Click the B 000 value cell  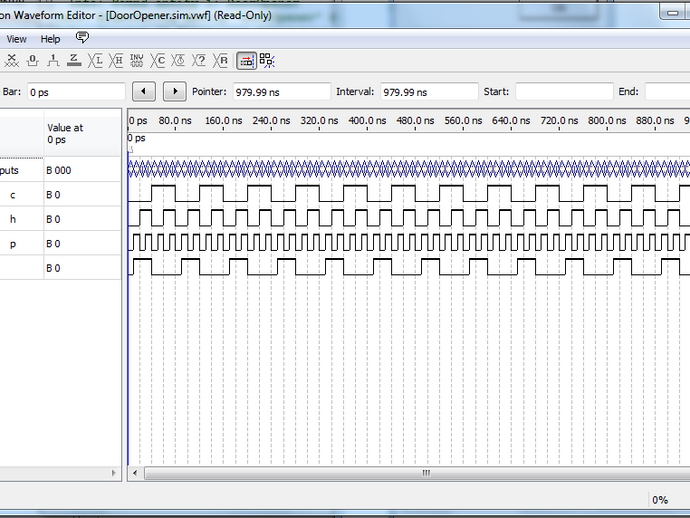tap(82, 170)
